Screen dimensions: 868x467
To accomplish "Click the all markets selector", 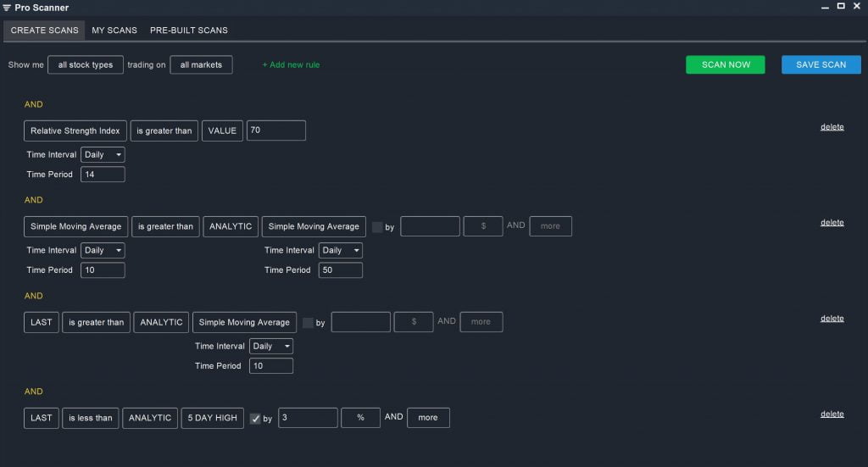I will (201, 65).
